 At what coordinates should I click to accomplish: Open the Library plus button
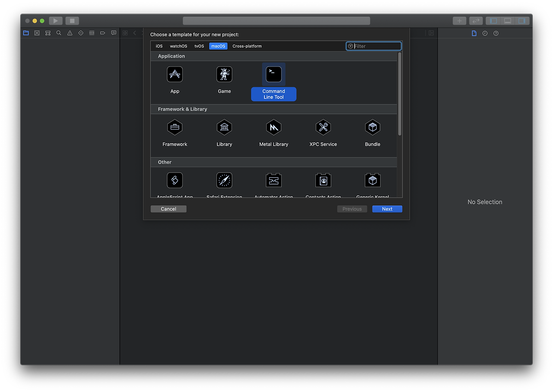coord(460,21)
